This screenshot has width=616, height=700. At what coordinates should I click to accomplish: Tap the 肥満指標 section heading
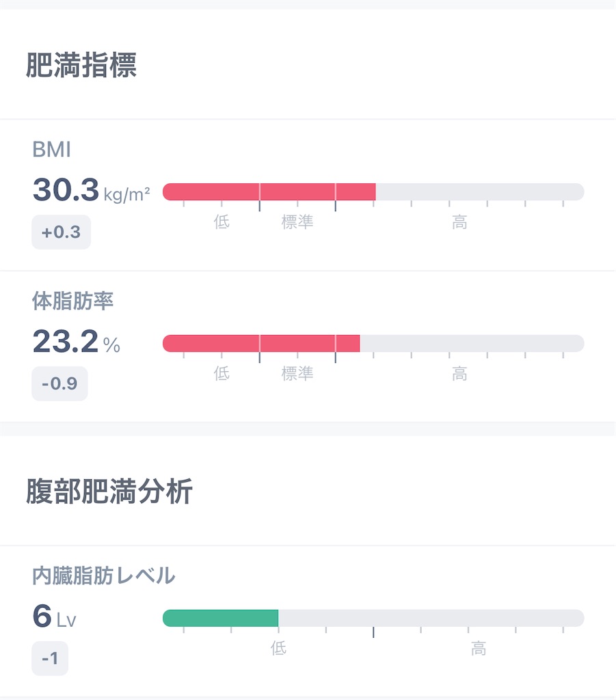pos(81,65)
